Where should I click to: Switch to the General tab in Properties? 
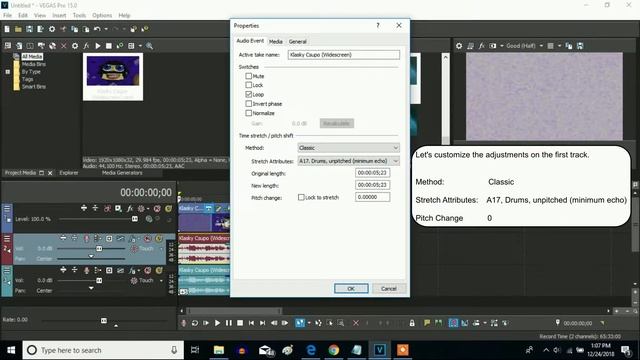pos(298,41)
